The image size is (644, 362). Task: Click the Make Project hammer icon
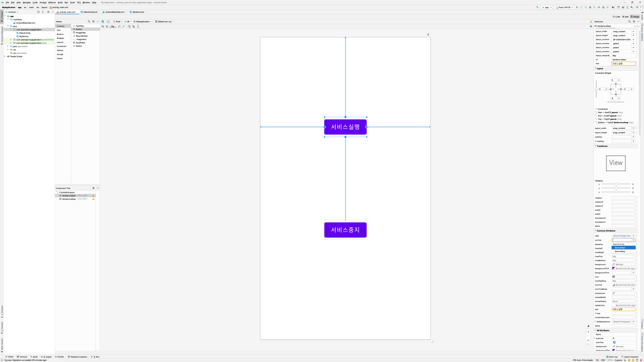(x=538, y=7)
